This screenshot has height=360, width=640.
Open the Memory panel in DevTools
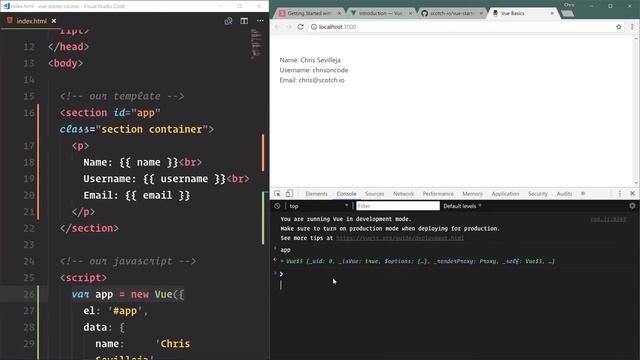(x=472, y=194)
